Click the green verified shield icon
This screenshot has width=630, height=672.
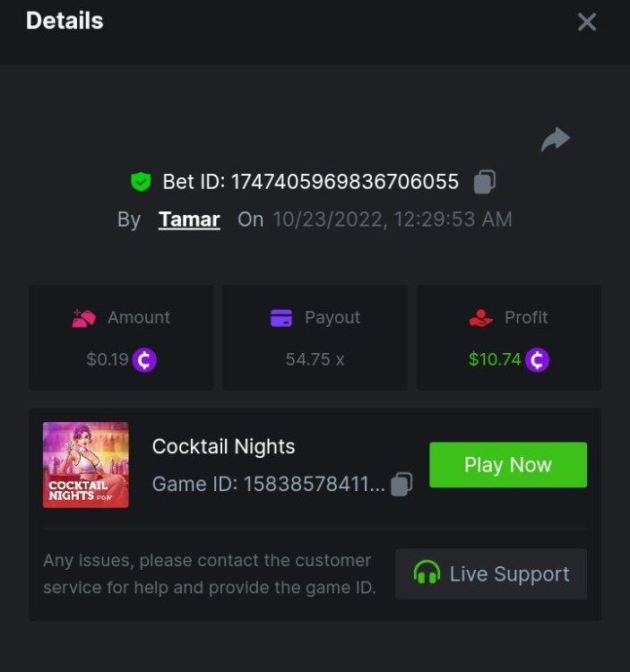coord(141,182)
